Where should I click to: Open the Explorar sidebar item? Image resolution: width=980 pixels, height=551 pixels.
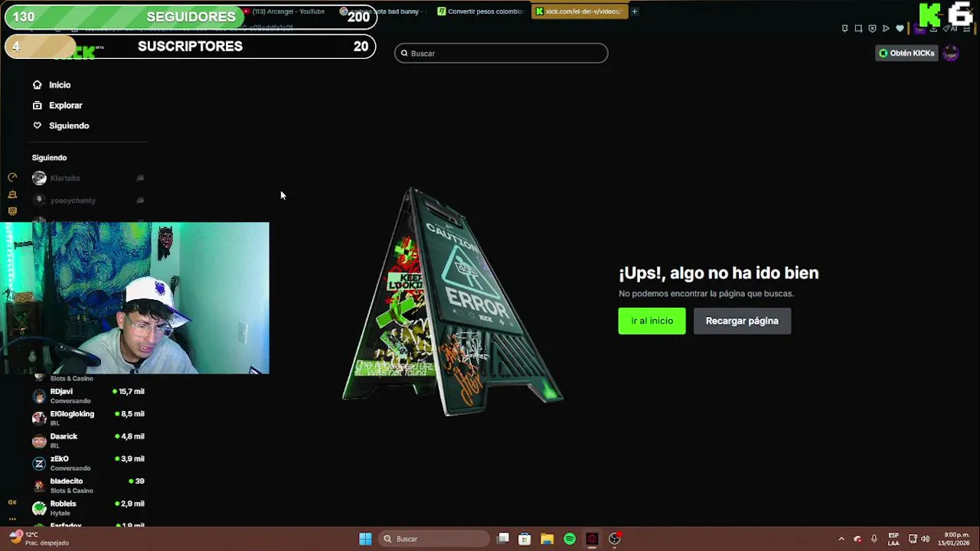57,106
